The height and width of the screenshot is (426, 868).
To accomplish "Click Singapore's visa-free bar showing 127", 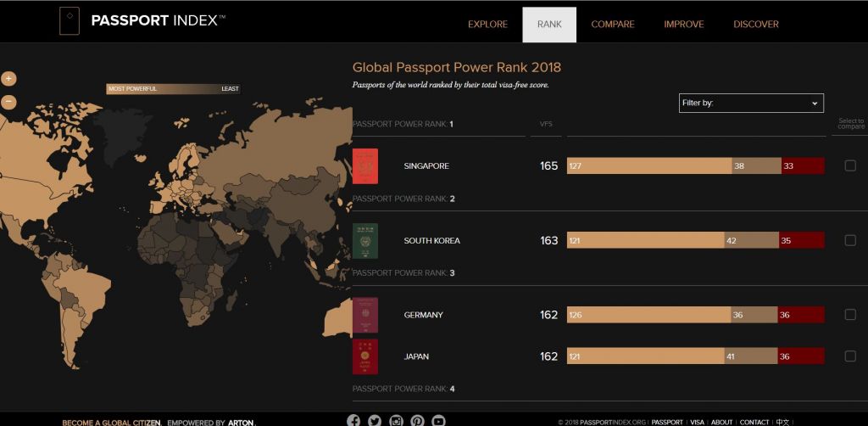I will [648, 165].
